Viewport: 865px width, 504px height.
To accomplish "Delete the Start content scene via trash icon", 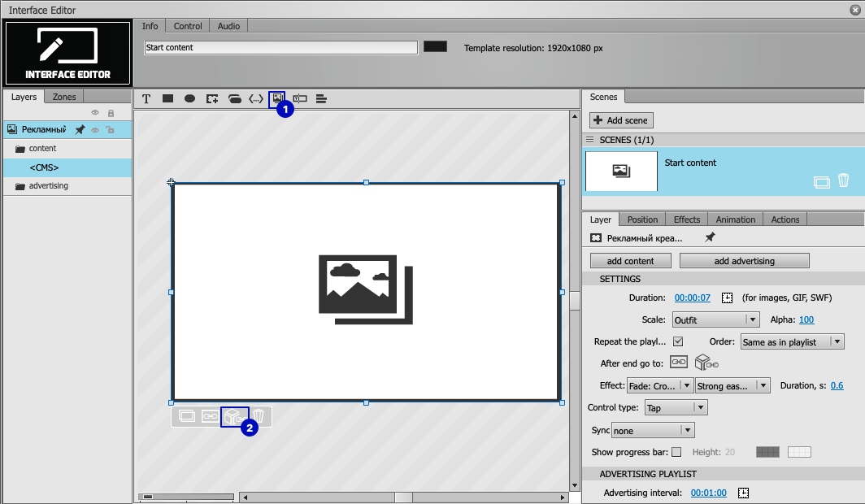I will click(x=844, y=180).
